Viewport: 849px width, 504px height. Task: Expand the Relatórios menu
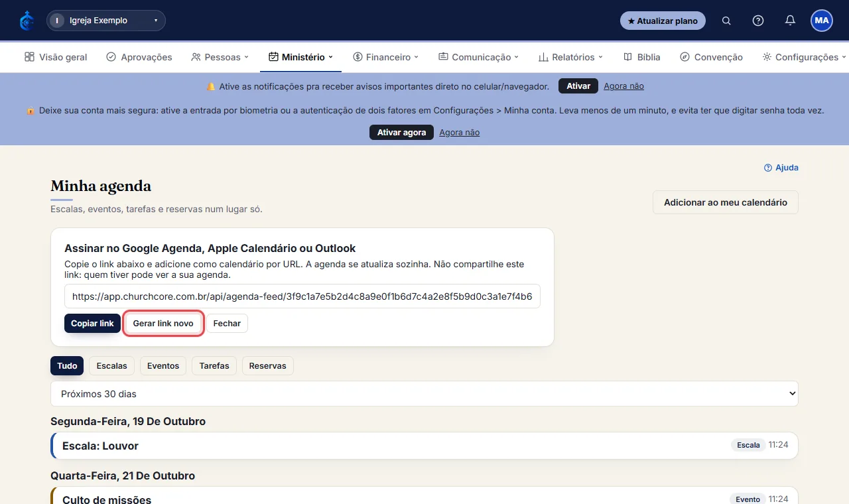pyautogui.click(x=571, y=57)
